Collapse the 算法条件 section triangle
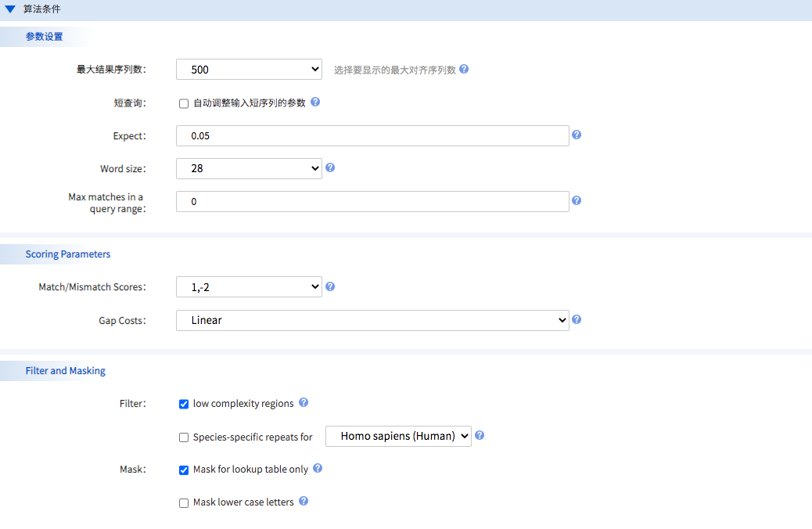The height and width of the screenshot is (529, 812). [x=10, y=9]
